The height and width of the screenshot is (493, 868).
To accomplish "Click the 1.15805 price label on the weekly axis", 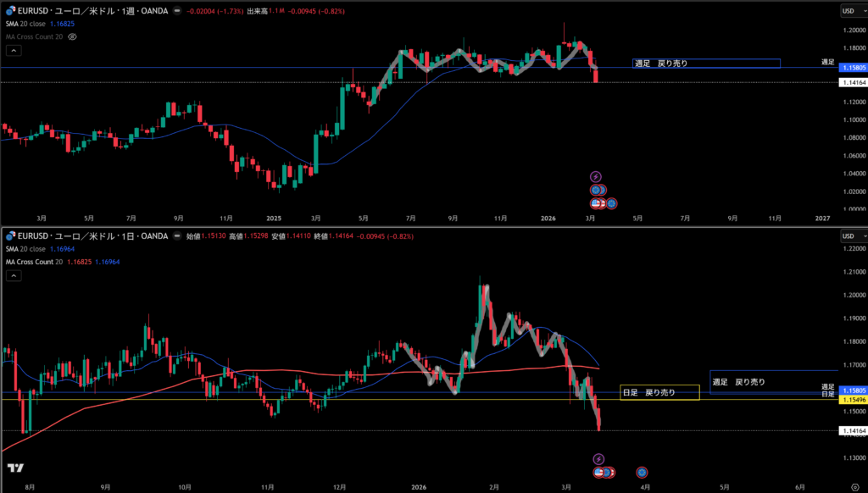I will coord(852,68).
